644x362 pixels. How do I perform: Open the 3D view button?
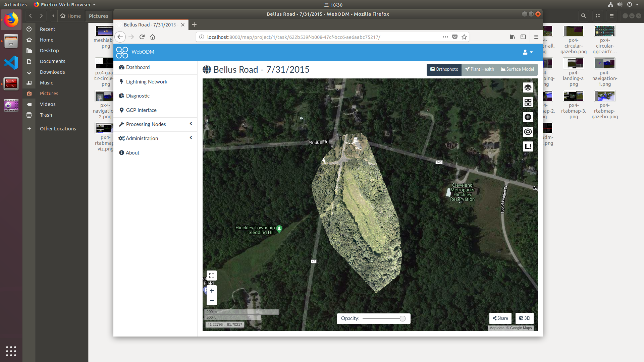pyautogui.click(x=524, y=318)
